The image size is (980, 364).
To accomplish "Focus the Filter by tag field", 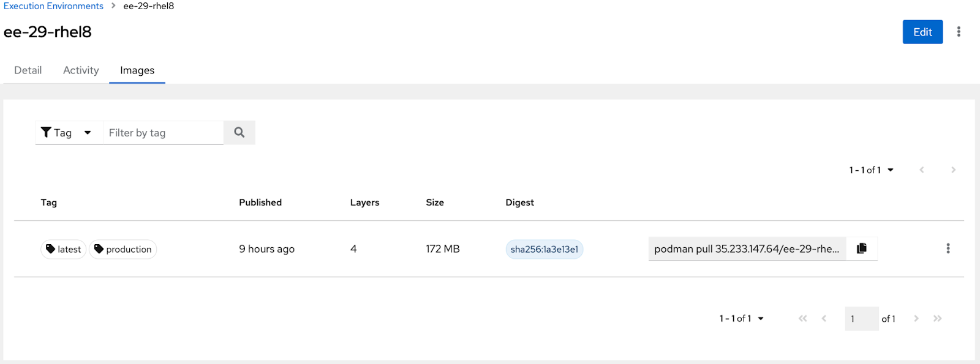I will tap(162, 133).
